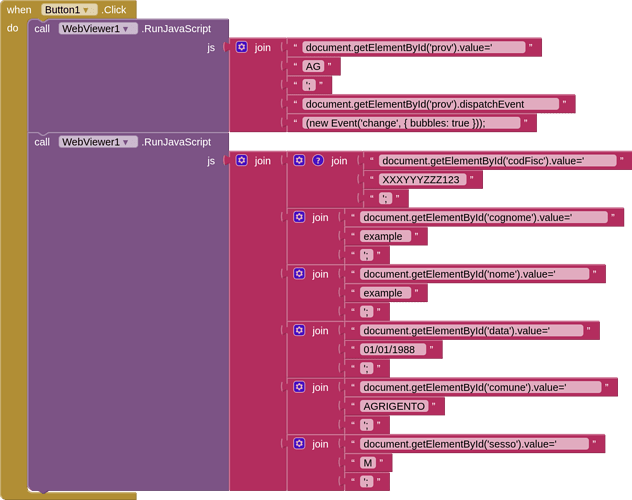Edit the comune getElementById text field

tap(480, 387)
